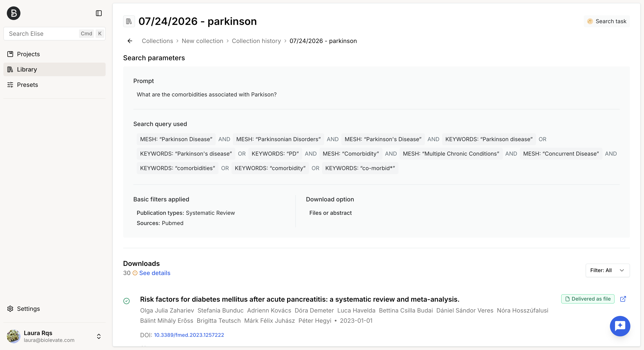Click the warning info icon near 30
Image resolution: width=644 pixels, height=350 pixels.
click(x=135, y=273)
